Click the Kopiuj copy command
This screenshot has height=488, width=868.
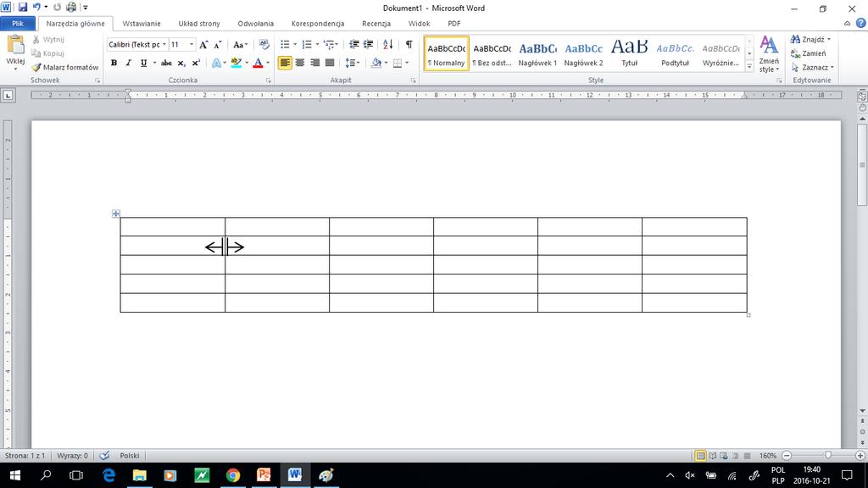(48, 53)
